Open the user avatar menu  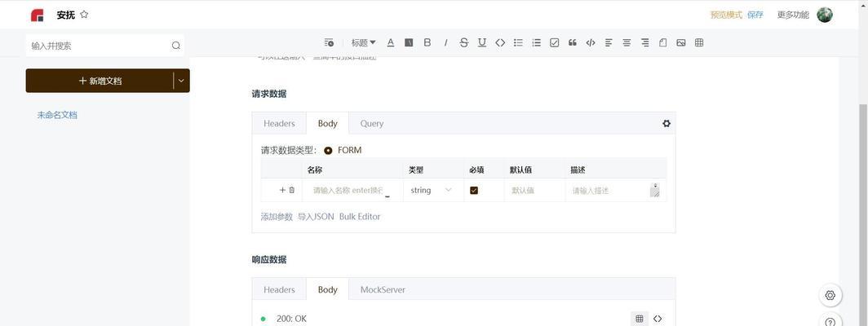click(825, 15)
